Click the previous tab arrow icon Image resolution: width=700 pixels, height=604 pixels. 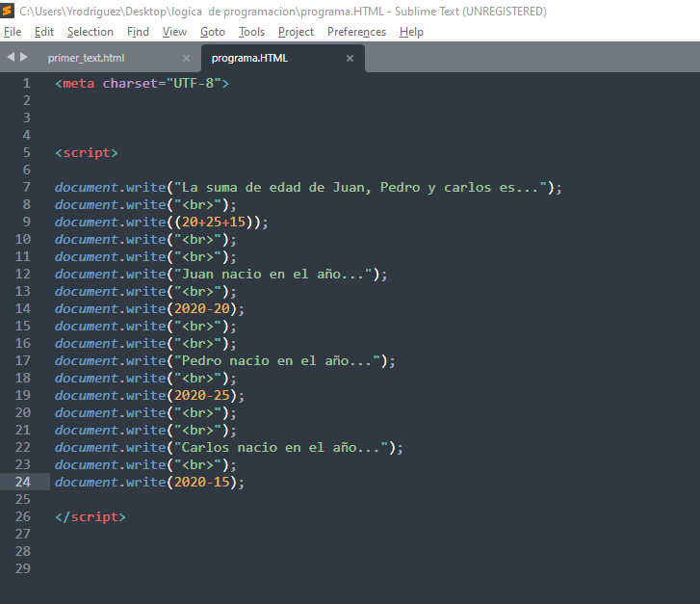coord(11,57)
